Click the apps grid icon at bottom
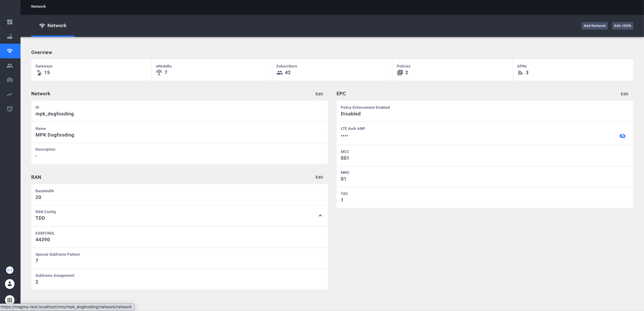Screen dimensions: 644x311 click(x=10, y=300)
